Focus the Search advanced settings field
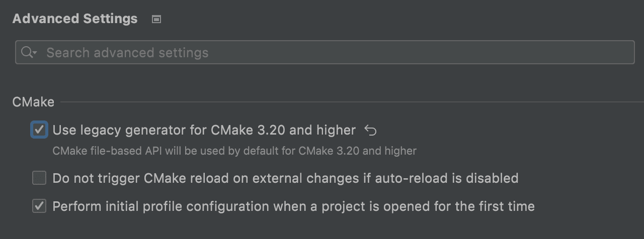This screenshot has width=644, height=239. tap(325, 52)
